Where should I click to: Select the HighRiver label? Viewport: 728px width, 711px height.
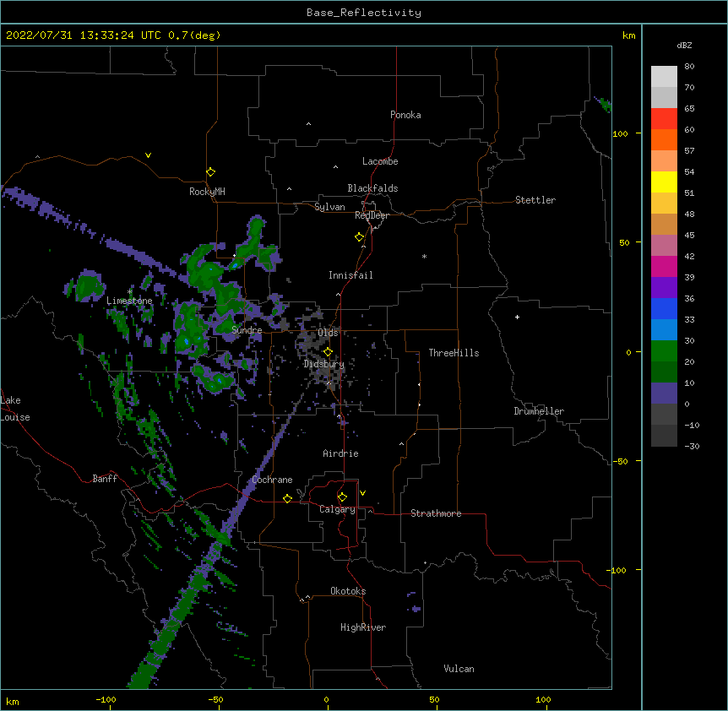362,627
